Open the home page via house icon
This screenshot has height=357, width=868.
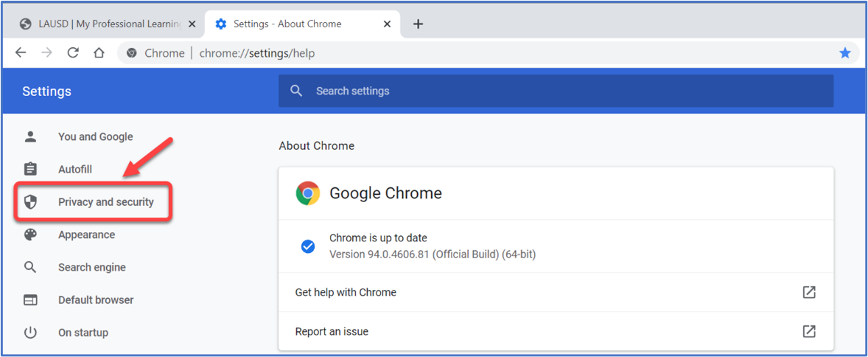point(99,53)
